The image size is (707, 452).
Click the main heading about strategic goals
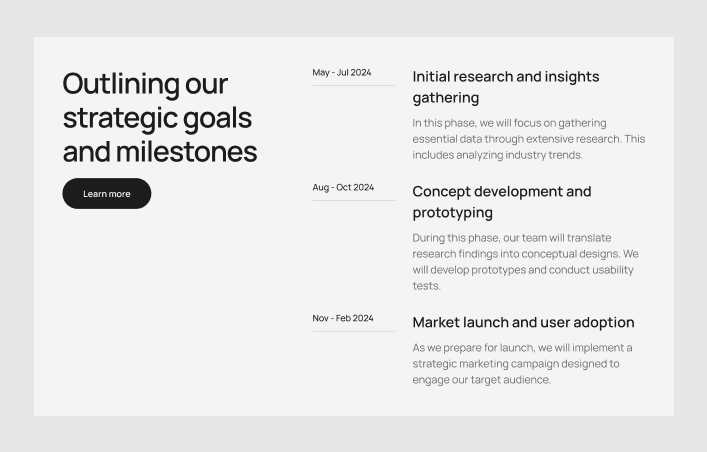click(159, 118)
